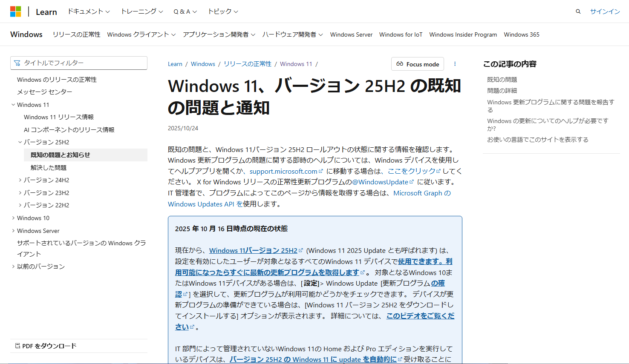Click the filter icon in the title filter box
The image size is (629, 364).
[x=17, y=63]
